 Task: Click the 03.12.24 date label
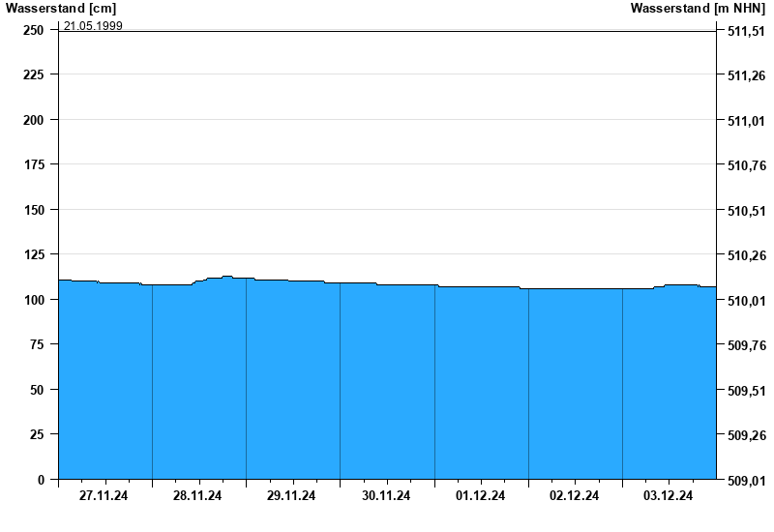tap(669, 496)
